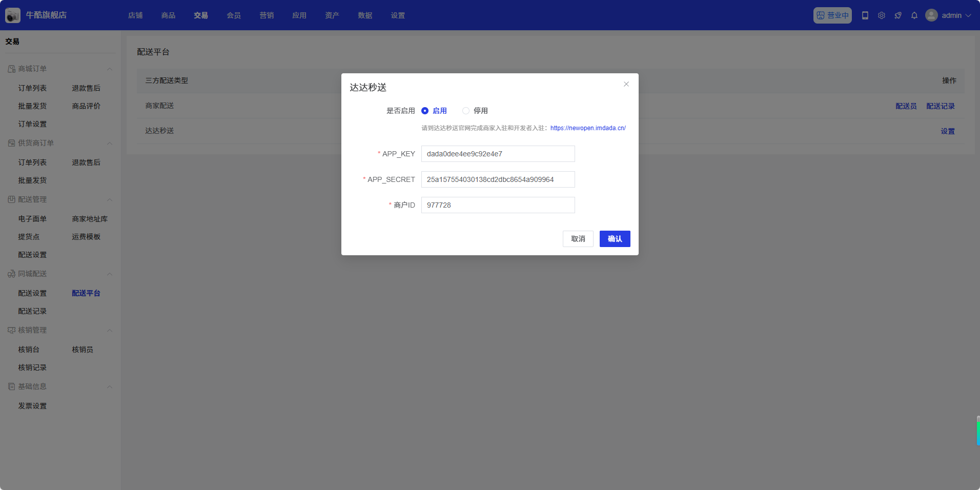The image size is (980, 490).
Task: Expand the admin account dropdown arrow
Action: click(x=968, y=15)
